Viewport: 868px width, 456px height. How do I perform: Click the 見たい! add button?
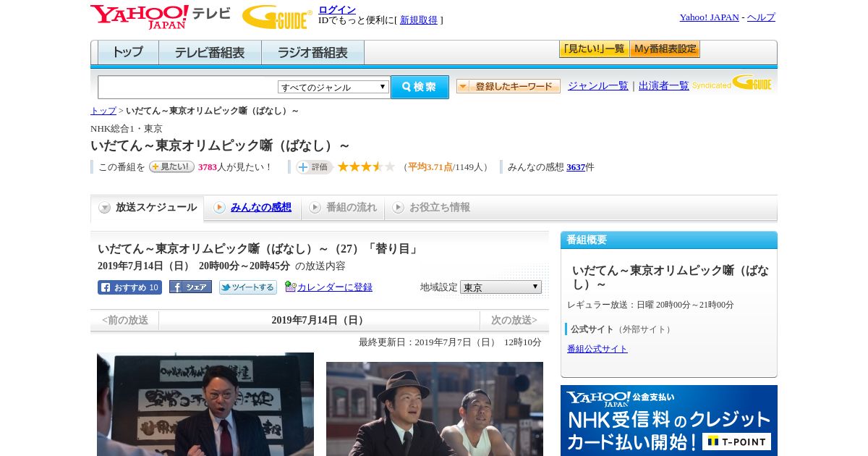pyautogui.click(x=171, y=166)
